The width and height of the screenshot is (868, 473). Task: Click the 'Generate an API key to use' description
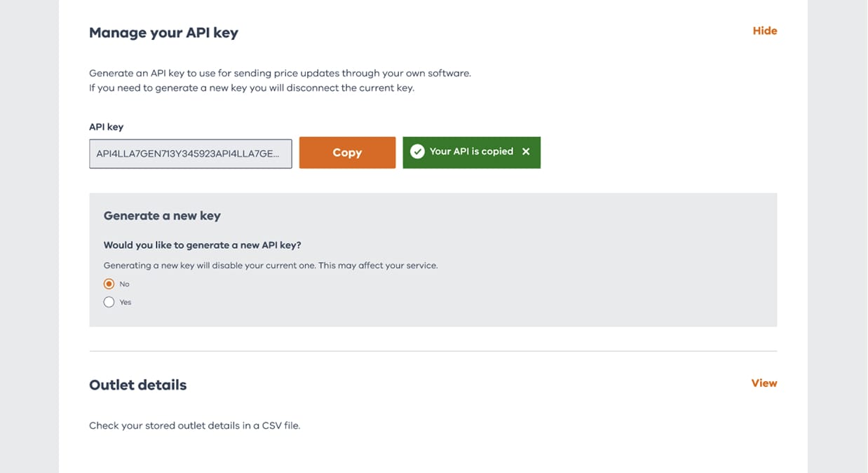[280, 73]
